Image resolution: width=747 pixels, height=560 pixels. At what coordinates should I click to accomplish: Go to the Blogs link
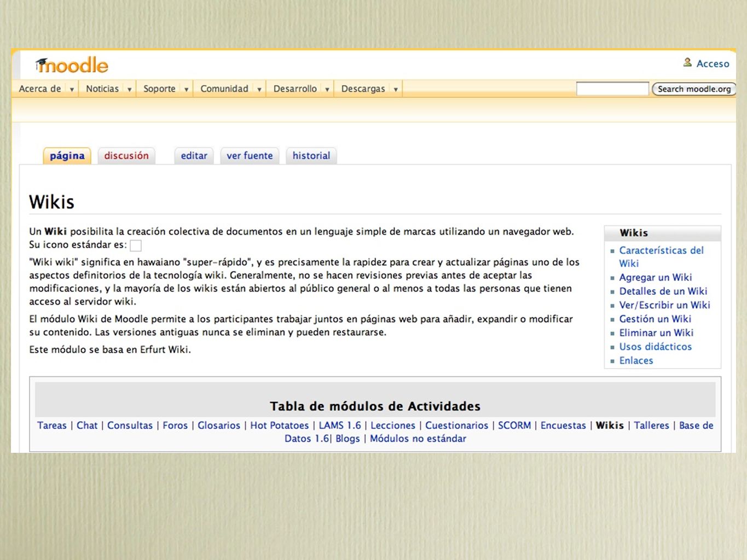348,439
